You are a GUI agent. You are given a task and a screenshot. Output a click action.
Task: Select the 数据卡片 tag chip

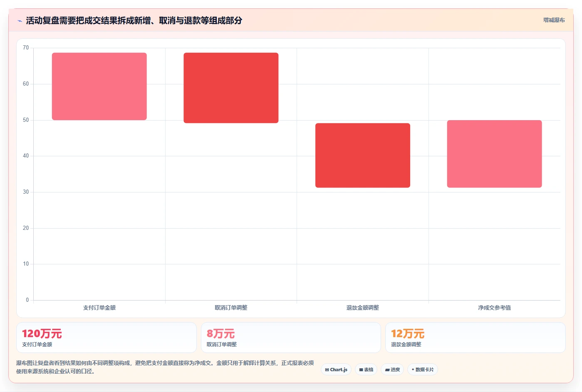point(422,370)
